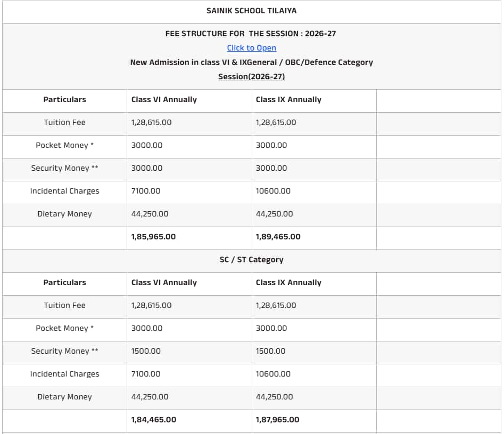Click Class IX tuition '1,28,615.00' in General/OBC/Defence table
This screenshot has height=434, width=504.
click(x=276, y=122)
